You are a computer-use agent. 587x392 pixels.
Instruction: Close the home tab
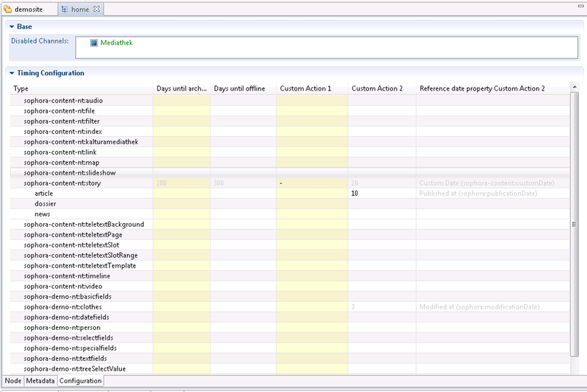click(x=96, y=9)
